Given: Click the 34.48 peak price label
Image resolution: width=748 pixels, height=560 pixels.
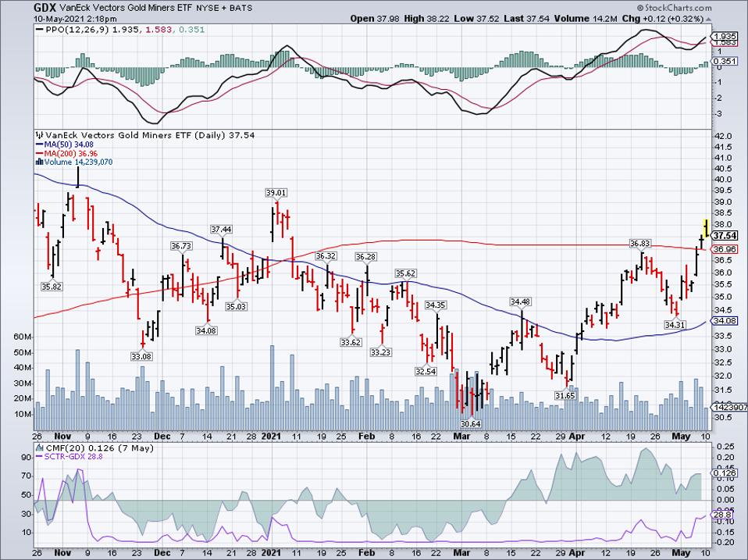Looking at the screenshot, I should 521,301.
